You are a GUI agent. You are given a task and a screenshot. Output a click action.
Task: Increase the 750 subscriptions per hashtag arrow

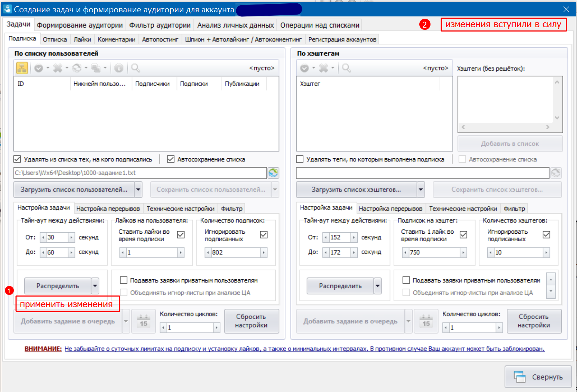(x=463, y=253)
